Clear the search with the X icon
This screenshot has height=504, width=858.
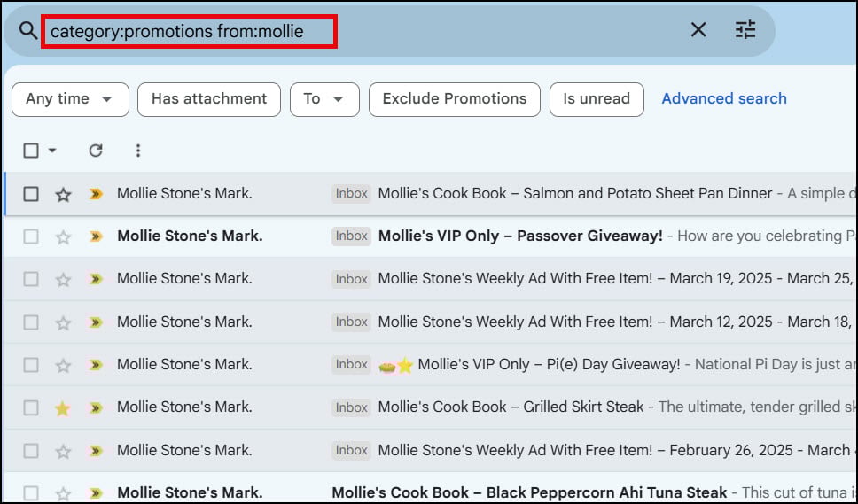pyautogui.click(x=698, y=31)
